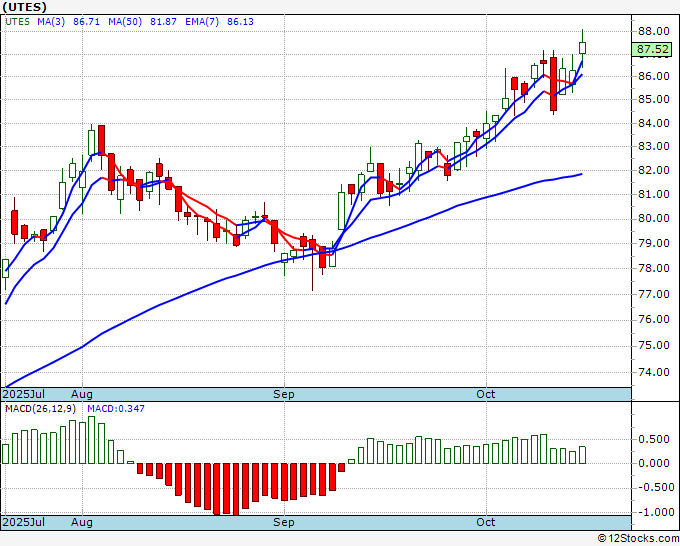This screenshot has width=680, height=546.
Task: Click Sep on the MACD date axis
Action: click(x=284, y=522)
